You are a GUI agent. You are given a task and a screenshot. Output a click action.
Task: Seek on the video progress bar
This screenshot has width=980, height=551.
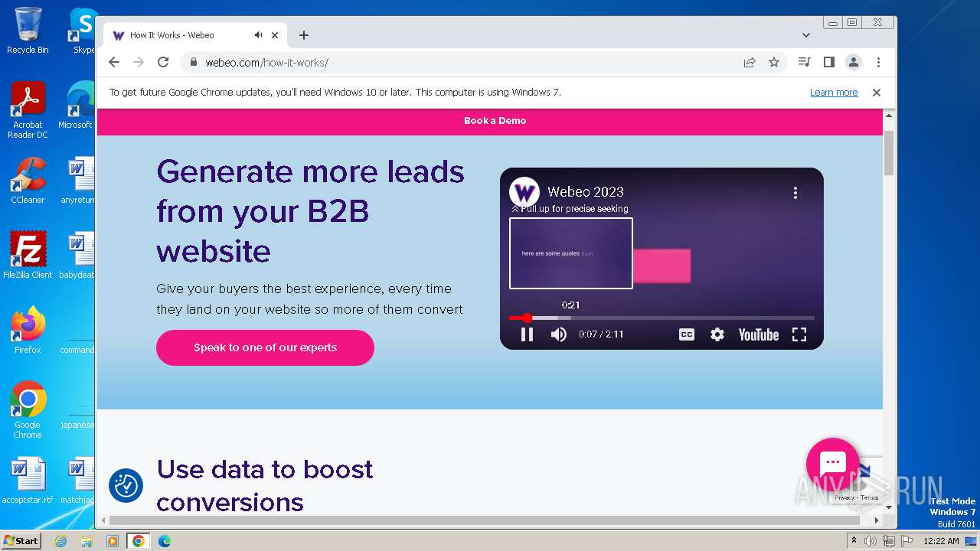[x=662, y=318]
